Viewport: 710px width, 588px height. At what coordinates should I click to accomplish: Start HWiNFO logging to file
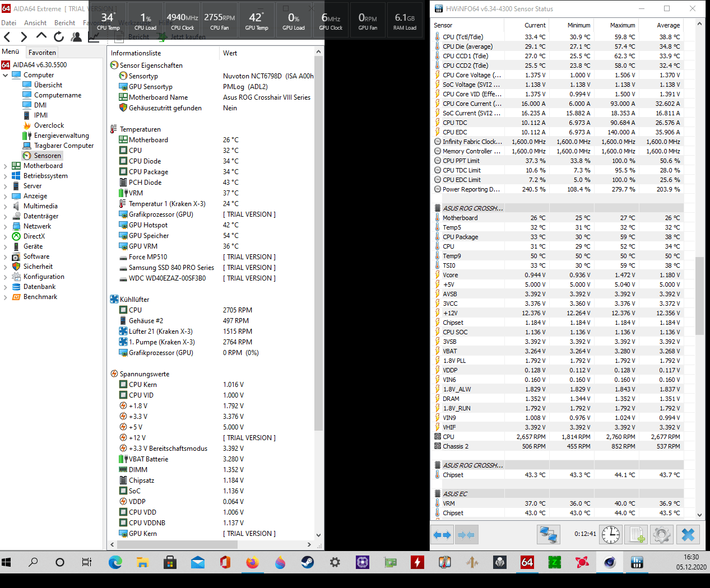(637, 535)
